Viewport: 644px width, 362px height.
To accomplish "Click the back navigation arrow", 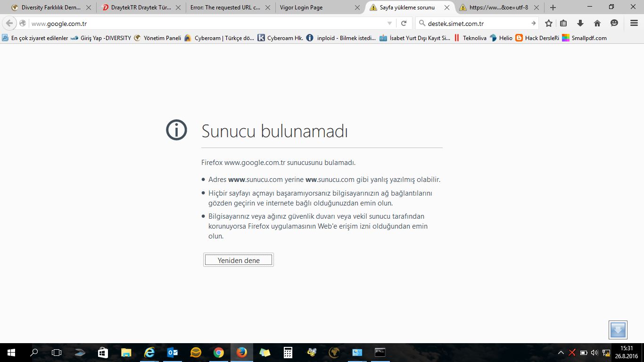I will coord(9,24).
